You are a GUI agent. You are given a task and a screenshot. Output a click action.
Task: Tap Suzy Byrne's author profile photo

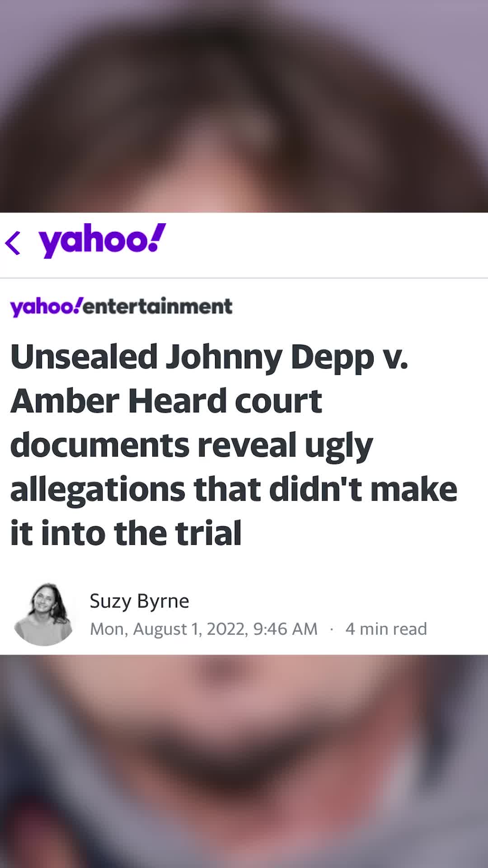tap(44, 614)
